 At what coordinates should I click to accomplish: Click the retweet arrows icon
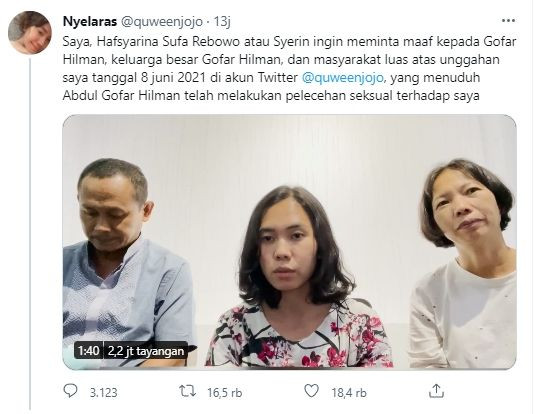click(x=188, y=391)
